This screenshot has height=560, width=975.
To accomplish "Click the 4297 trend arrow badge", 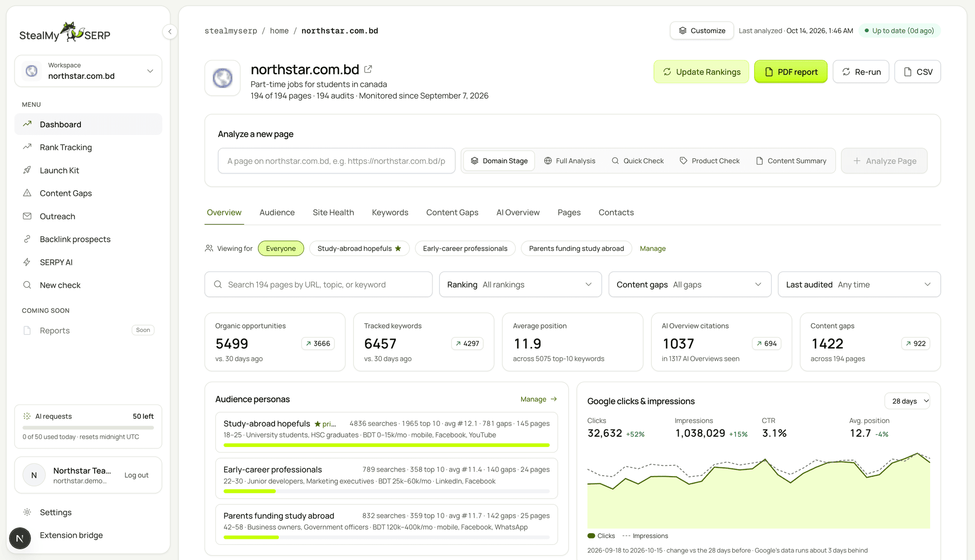I will tap(467, 344).
